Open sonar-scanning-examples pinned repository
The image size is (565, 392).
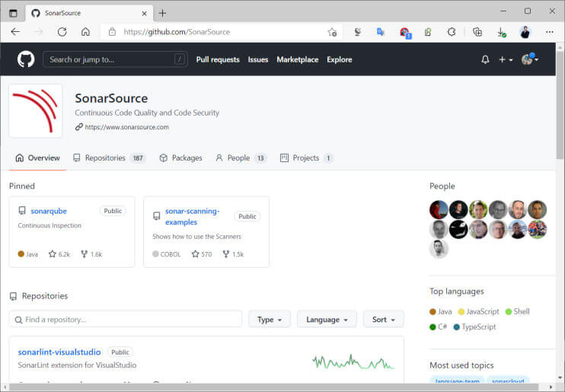tap(192, 216)
